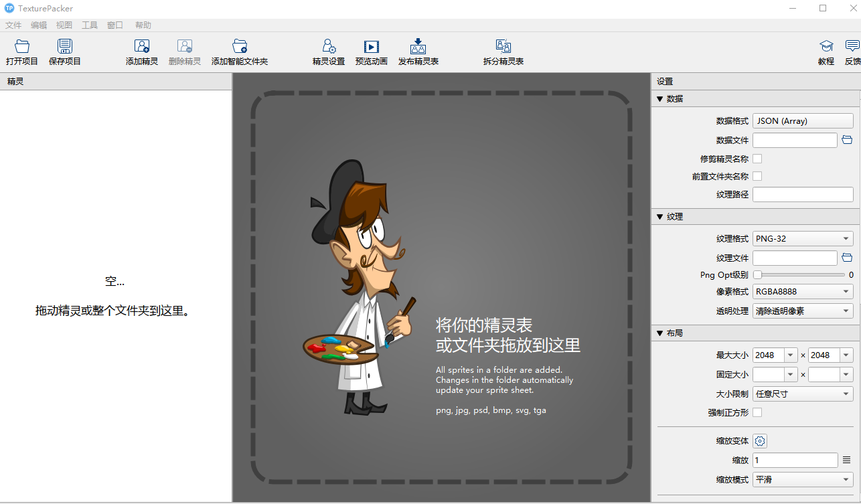Click the Save Project (保存项目) disk icon

[65, 46]
